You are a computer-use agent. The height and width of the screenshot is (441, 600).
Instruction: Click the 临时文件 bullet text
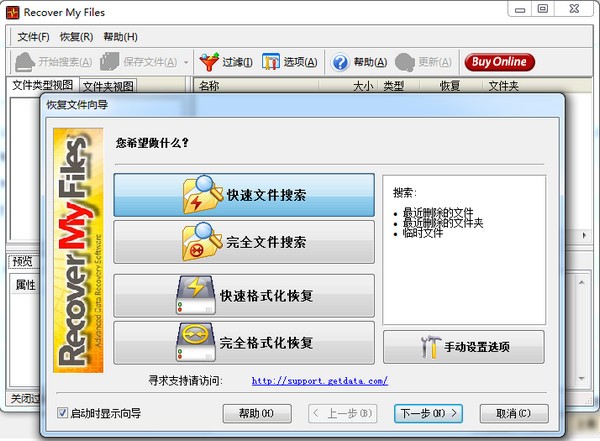[423, 233]
